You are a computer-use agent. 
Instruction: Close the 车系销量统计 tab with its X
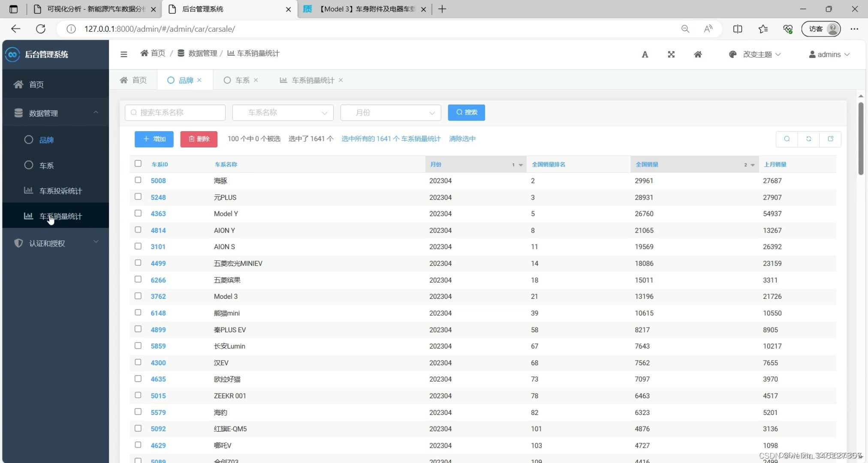pyautogui.click(x=341, y=80)
